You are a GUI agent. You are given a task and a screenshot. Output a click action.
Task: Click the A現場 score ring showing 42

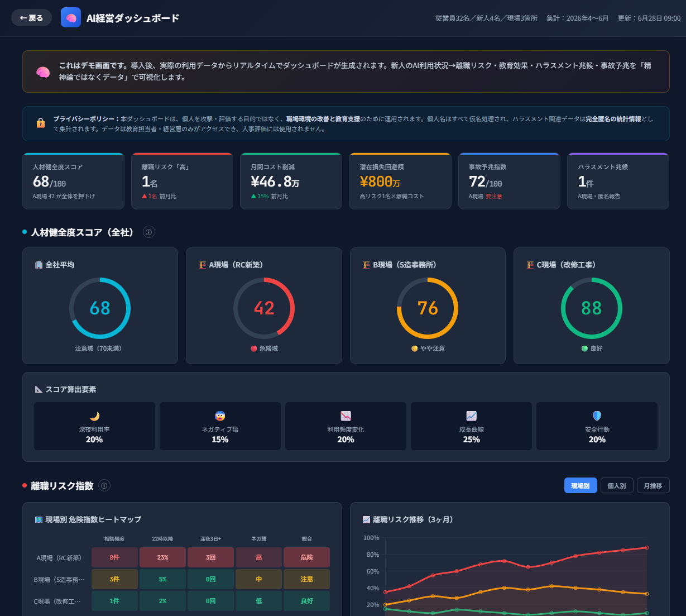point(264,308)
